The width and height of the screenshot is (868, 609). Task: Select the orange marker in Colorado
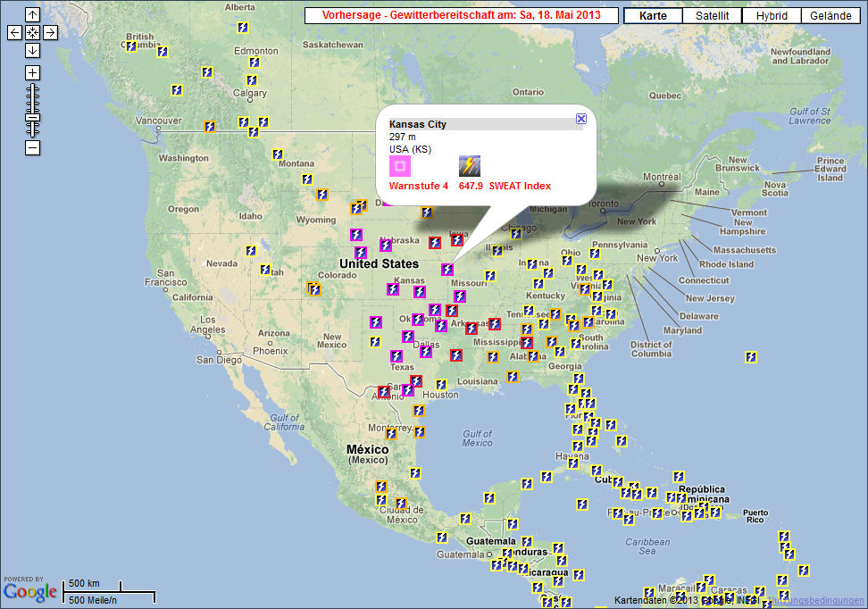315,289
